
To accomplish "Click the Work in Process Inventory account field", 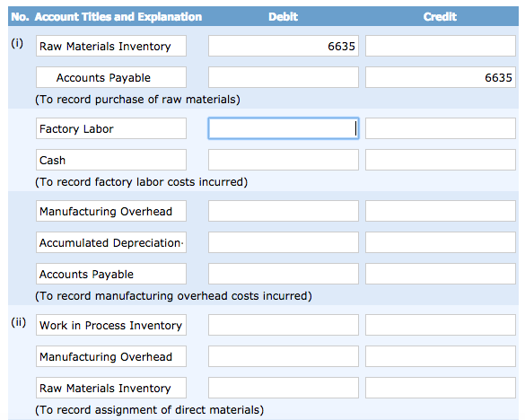I will [x=111, y=325].
